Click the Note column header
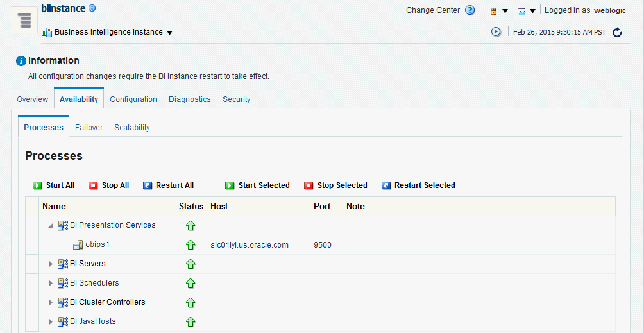Image resolution: width=644 pixels, height=333 pixels. pyautogui.click(x=479, y=207)
